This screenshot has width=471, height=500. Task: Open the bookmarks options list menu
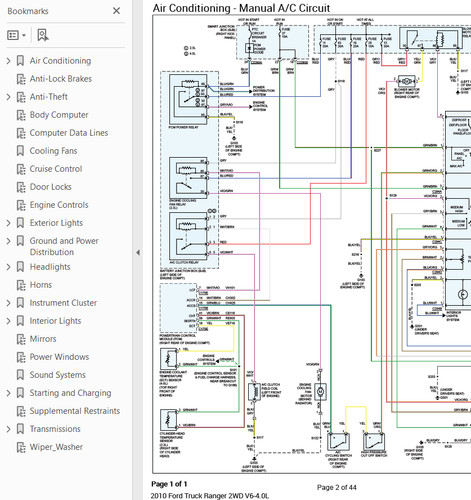(16, 35)
